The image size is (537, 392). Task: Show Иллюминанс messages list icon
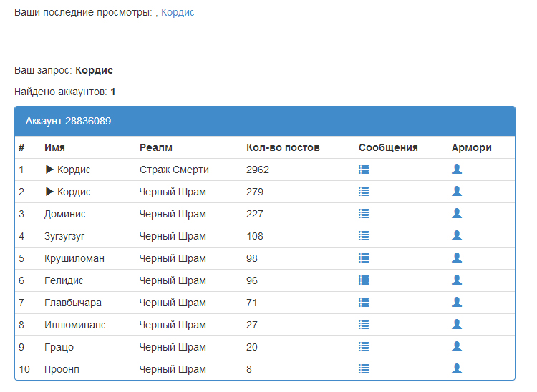click(364, 325)
